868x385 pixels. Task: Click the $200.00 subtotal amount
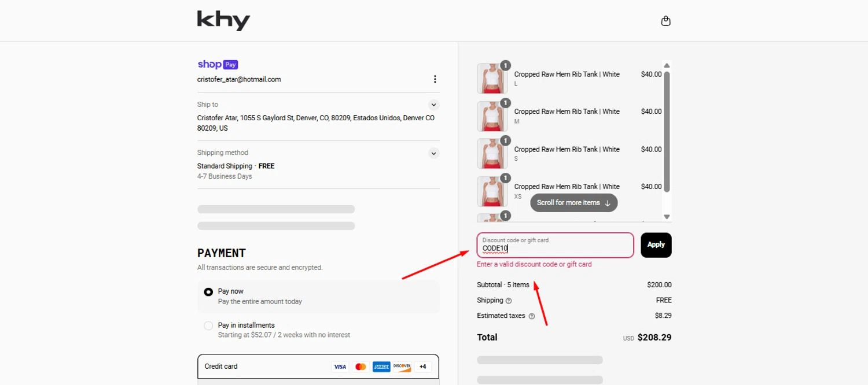point(659,285)
